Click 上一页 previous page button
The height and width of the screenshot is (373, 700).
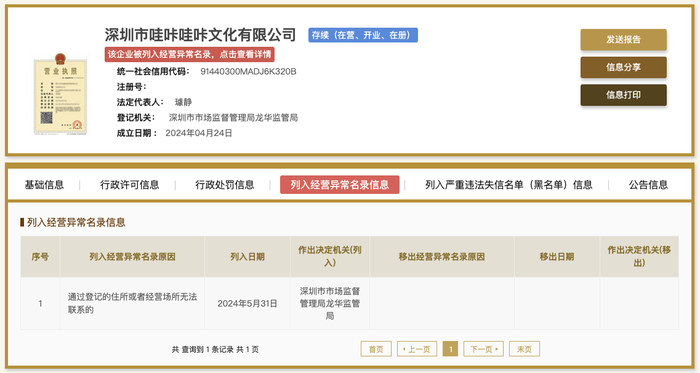pos(417,349)
